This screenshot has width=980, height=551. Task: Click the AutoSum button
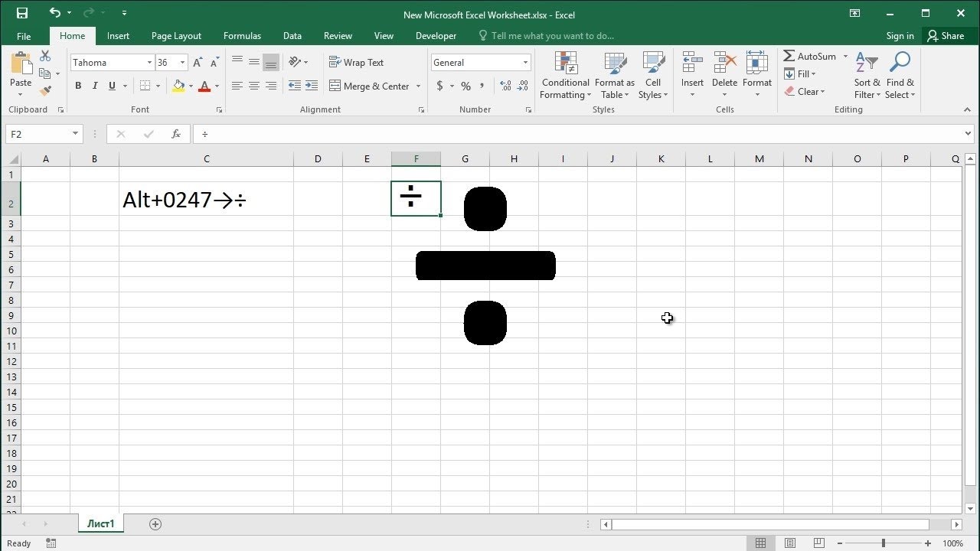click(810, 56)
